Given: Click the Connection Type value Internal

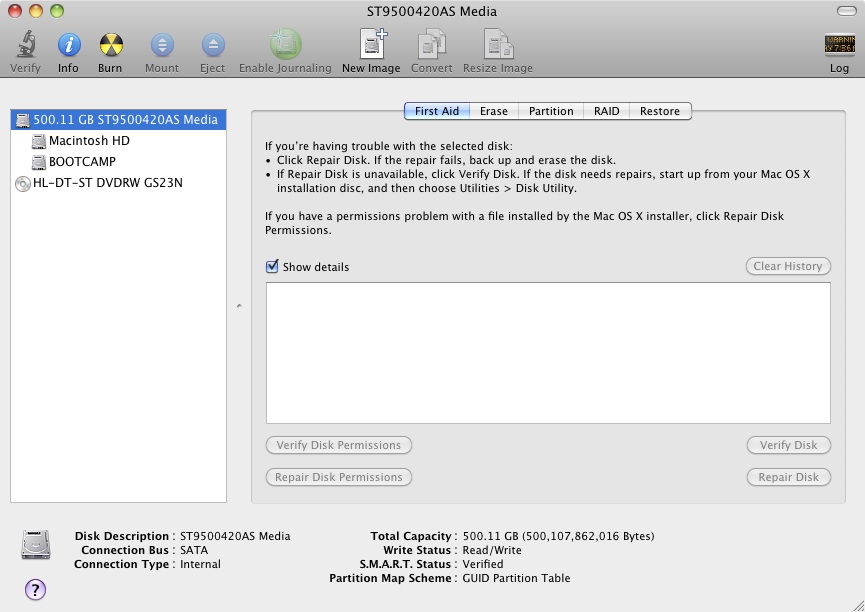Looking at the screenshot, I should pos(200,564).
